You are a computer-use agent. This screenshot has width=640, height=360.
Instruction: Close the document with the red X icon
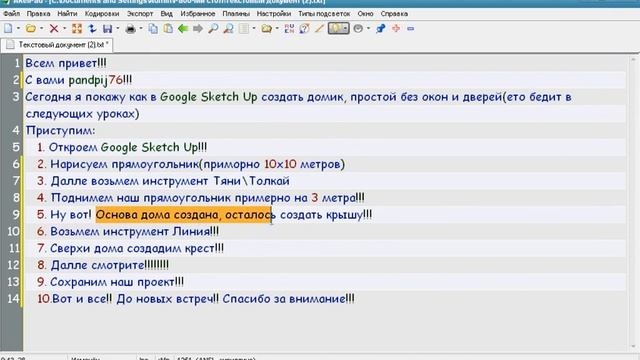[53, 29]
